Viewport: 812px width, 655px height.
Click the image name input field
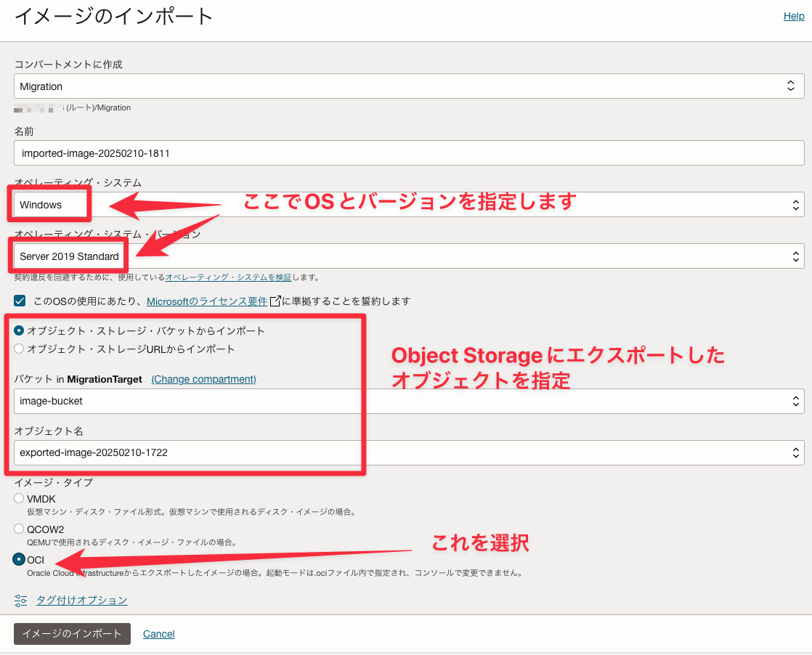(x=409, y=153)
